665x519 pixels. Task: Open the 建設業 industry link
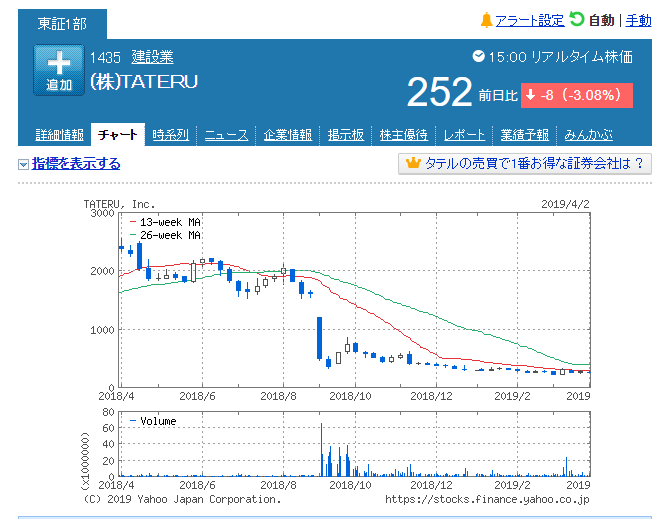pyautogui.click(x=152, y=57)
